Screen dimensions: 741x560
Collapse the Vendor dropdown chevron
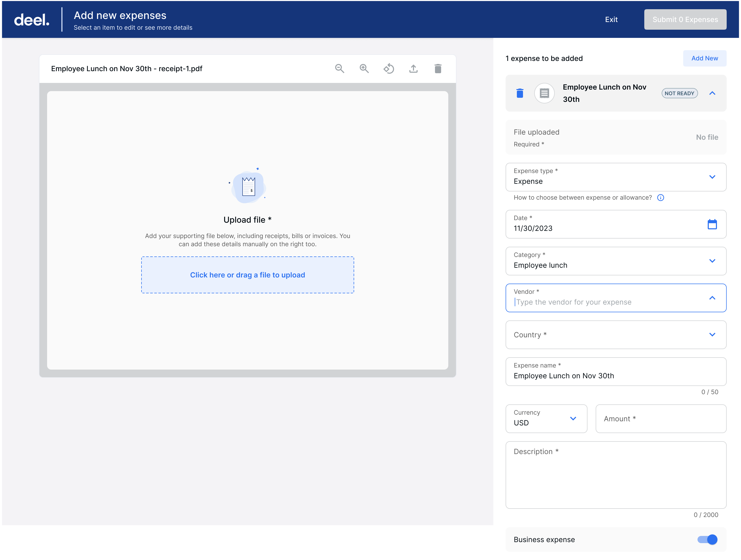click(712, 298)
